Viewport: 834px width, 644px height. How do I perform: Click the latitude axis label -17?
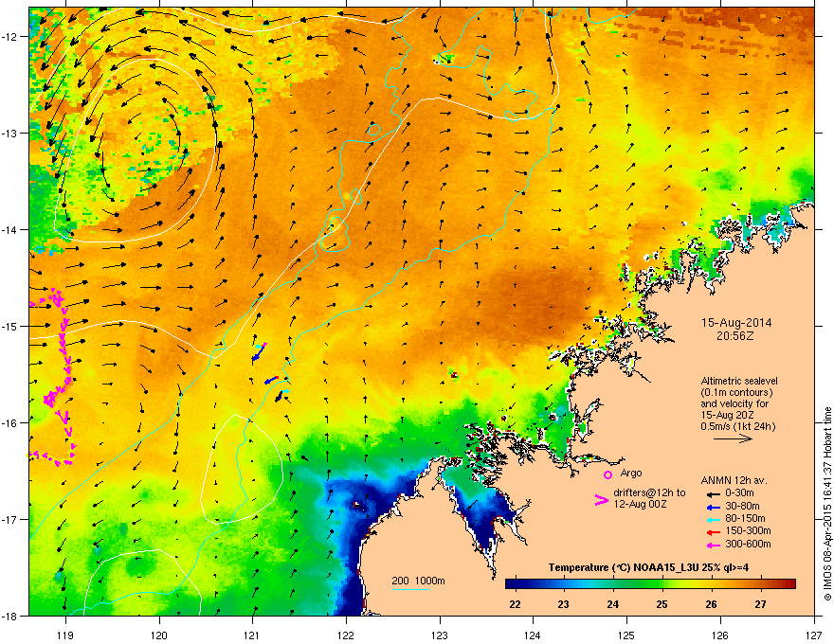pyautogui.click(x=11, y=519)
